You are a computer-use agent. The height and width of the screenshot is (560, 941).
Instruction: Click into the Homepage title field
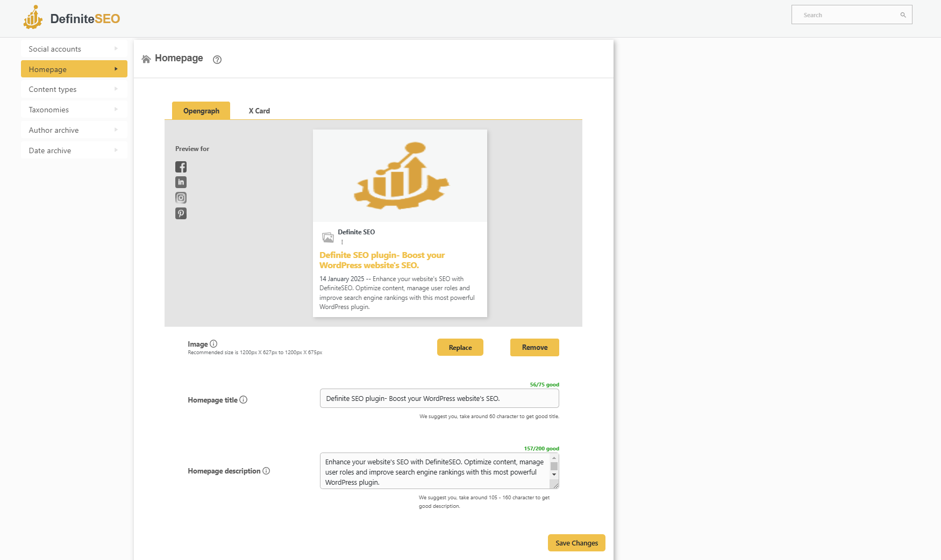pyautogui.click(x=439, y=398)
